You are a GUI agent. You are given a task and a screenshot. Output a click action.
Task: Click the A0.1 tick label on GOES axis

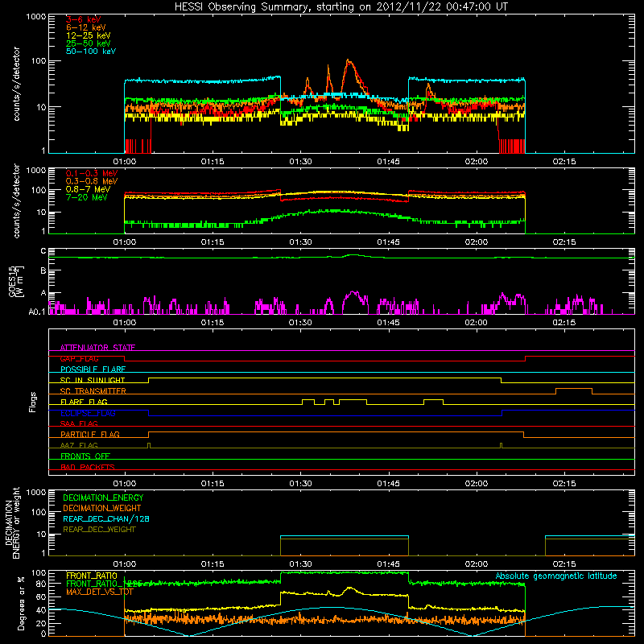pyautogui.click(x=37, y=312)
